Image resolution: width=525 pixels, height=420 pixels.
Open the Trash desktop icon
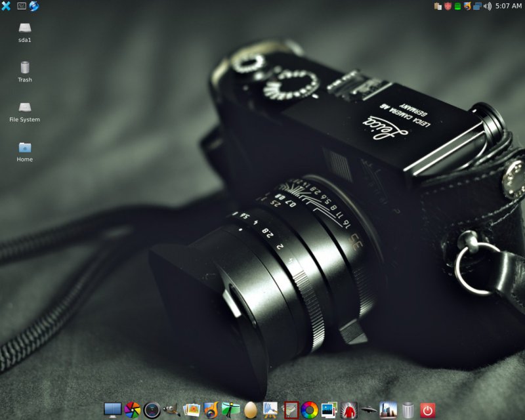[25, 68]
